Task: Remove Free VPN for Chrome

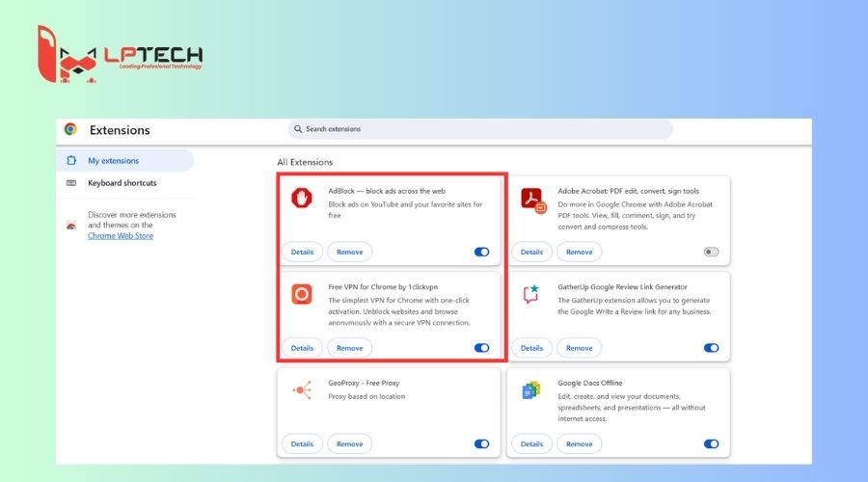Action: pyautogui.click(x=350, y=348)
